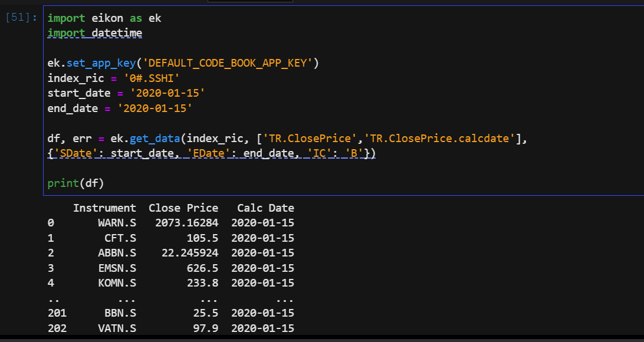This screenshot has height=342, width=644.
Task: Click the Calc Date column header
Action: coord(265,208)
